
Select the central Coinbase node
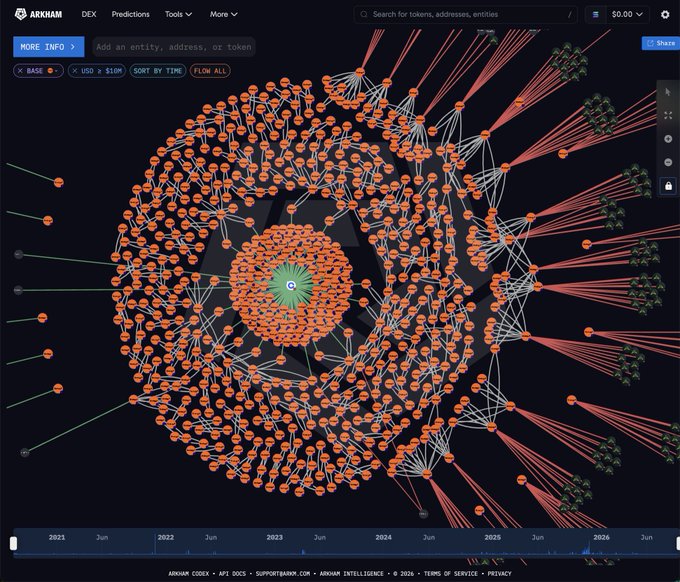pyautogui.click(x=291, y=285)
